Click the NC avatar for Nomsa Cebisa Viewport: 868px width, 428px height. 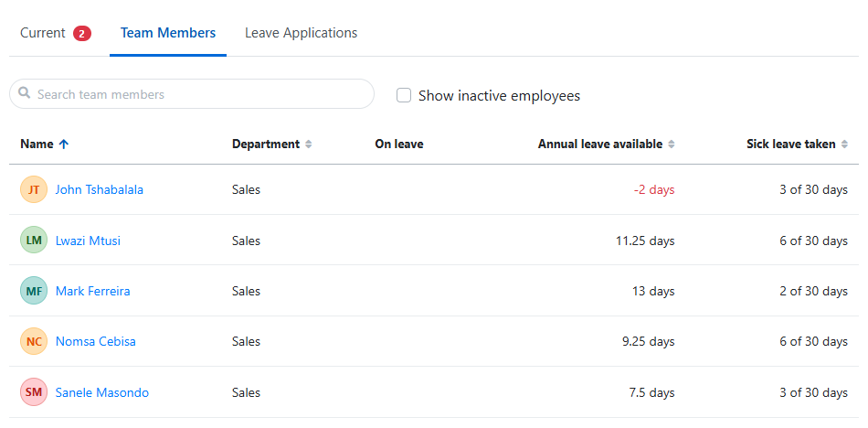[34, 341]
